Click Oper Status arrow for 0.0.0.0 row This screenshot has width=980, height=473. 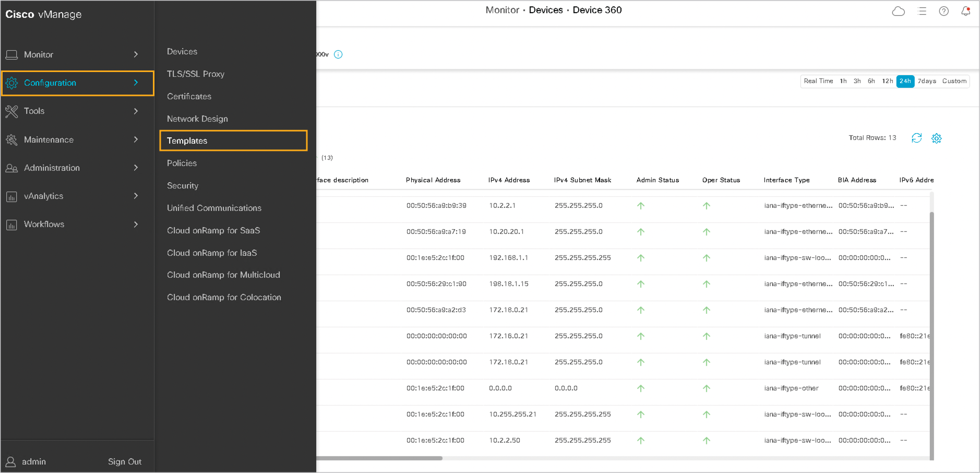707,388
